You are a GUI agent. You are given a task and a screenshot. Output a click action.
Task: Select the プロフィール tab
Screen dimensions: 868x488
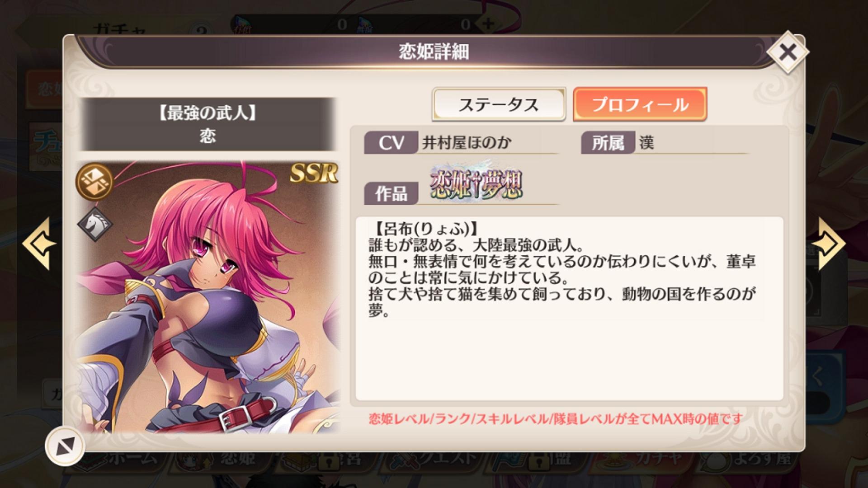[x=640, y=104]
